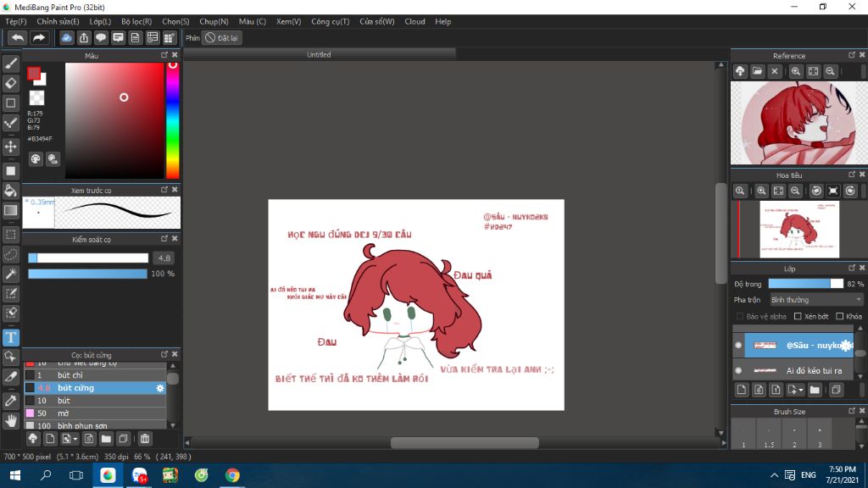Undock the Màu panel

pyautogui.click(x=164, y=55)
